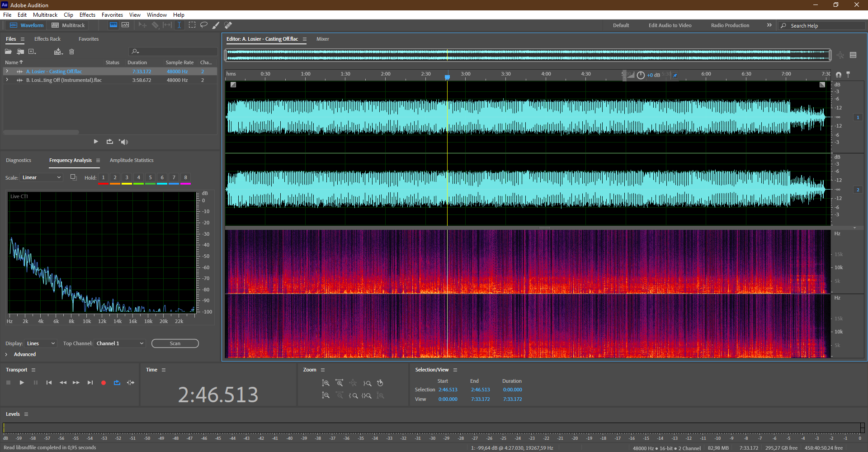868x452 pixels.
Task: Select the Paintbrush Selection tool
Action: [216, 25]
